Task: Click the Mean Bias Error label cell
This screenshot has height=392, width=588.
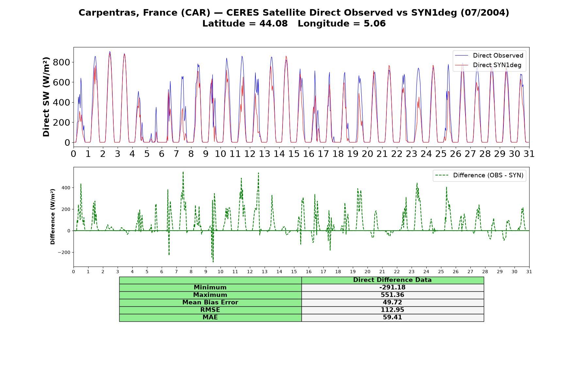Action: point(210,302)
